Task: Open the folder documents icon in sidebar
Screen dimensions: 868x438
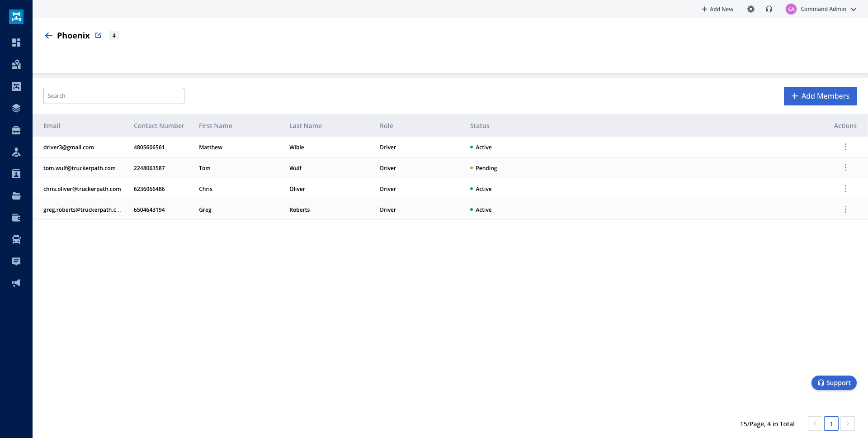Action: (16, 196)
